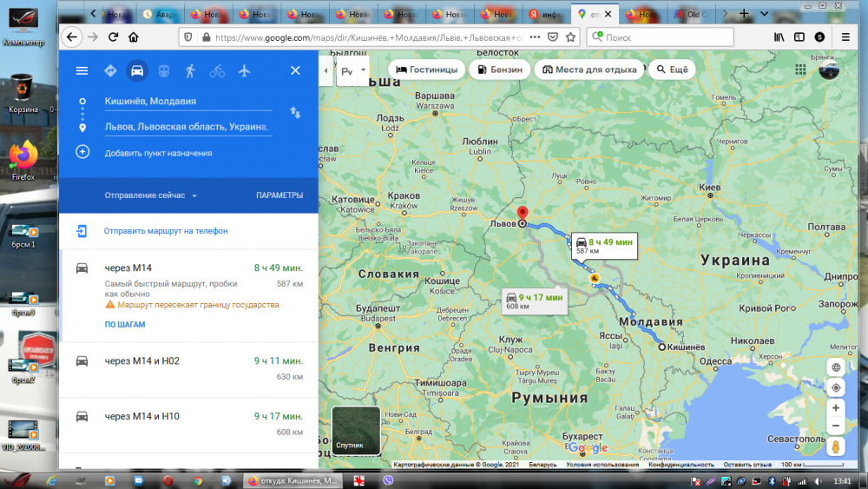Zoom in on the map

point(835,407)
